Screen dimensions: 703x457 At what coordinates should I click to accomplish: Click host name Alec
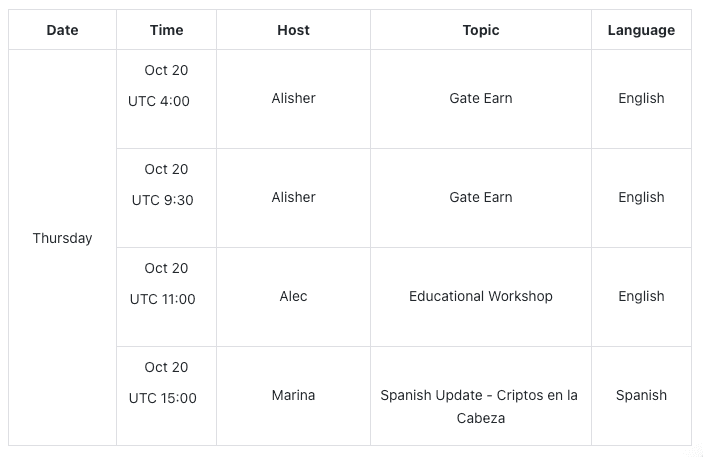click(293, 296)
